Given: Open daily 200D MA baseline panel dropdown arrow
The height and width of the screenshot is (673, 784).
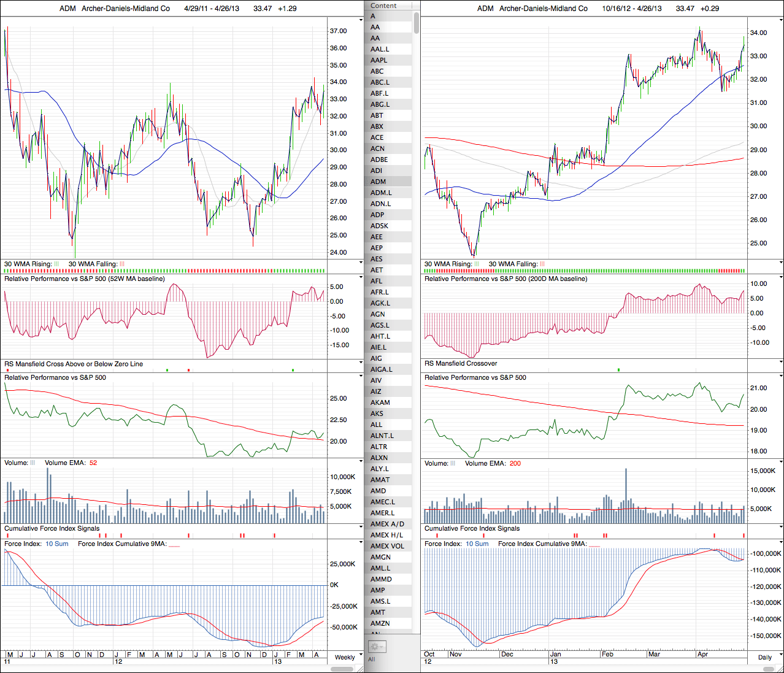Looking at the screenshot, I should (781, 277).
